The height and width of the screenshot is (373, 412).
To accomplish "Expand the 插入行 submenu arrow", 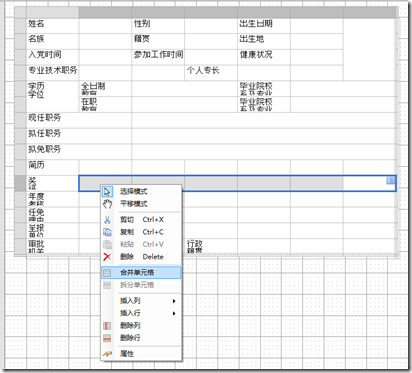I will [174, 313].
